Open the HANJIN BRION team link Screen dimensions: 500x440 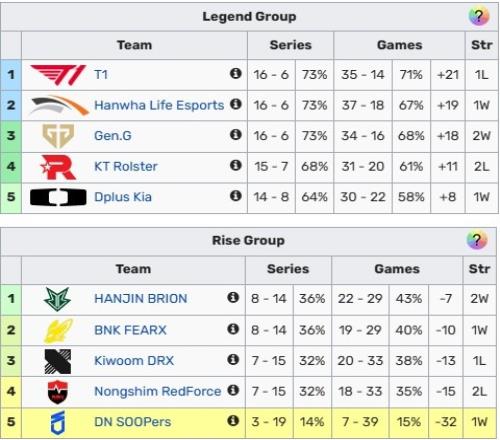(x=141, y=299)
